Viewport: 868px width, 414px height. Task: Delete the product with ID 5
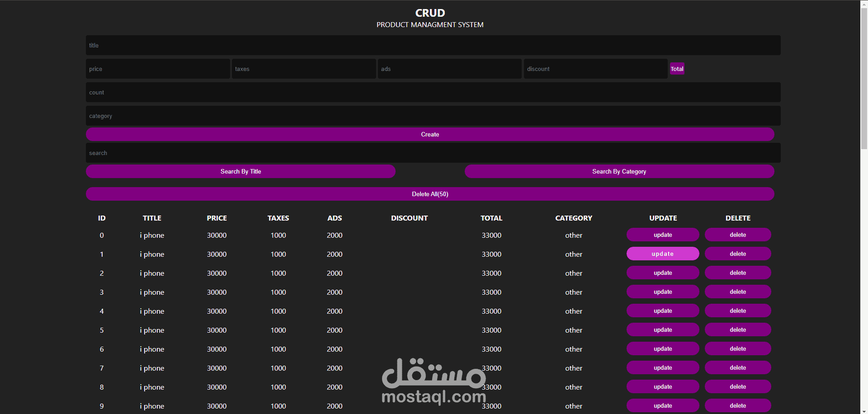(737, 329)
